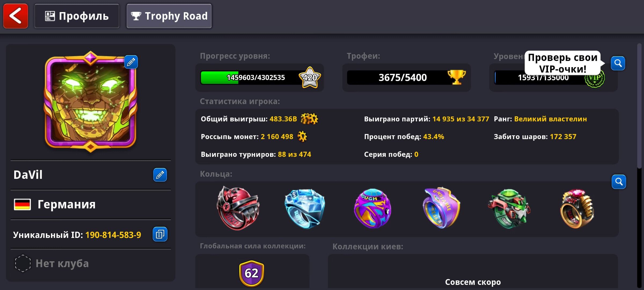Edit avatar with pencil icon on portrait

pyautogui.click(x=131, y=62)
